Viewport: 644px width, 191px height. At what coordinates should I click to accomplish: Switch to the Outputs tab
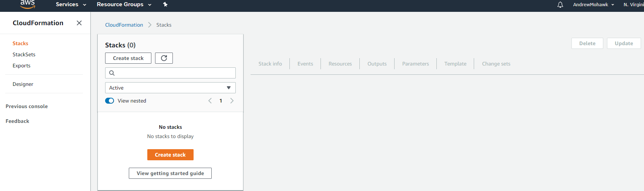coord(377,64)
